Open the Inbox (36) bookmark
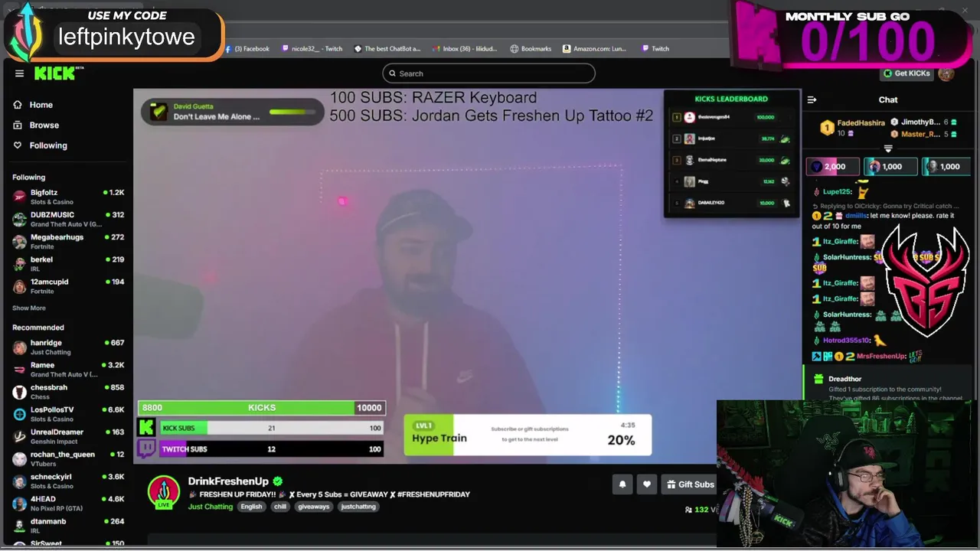Viewport: 980px width, 551px height. (x=465, y=48)
